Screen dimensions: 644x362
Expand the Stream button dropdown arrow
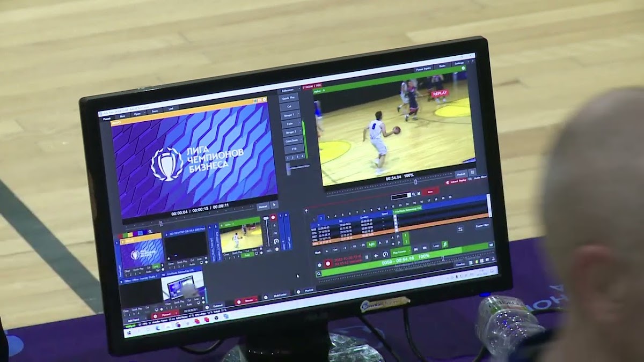pos(256,299)
